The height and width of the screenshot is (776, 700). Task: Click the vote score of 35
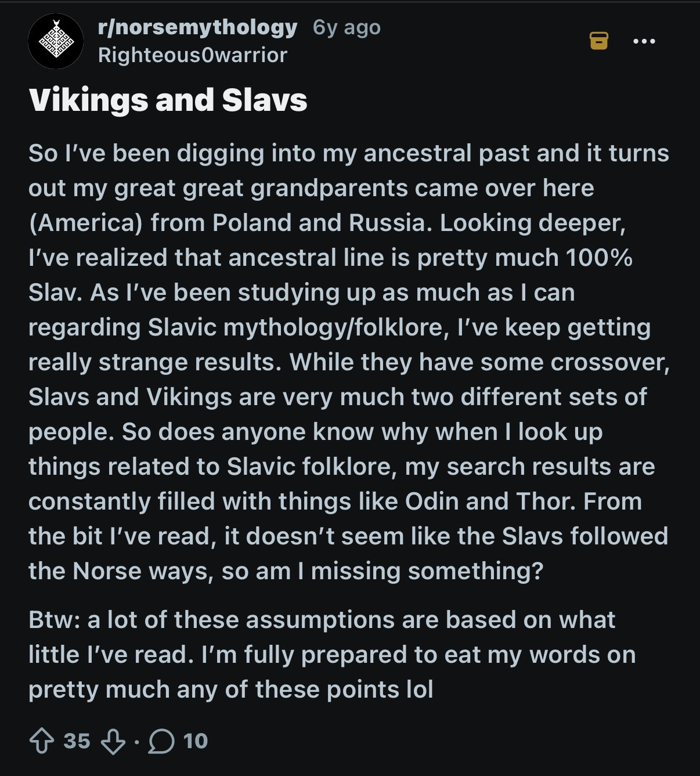(x=77, y=741)
